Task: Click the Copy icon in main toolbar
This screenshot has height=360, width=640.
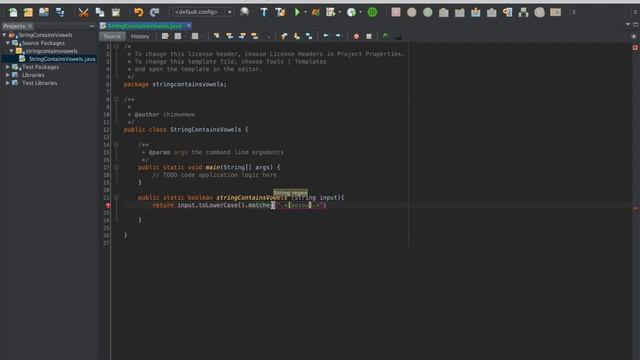Action: coord(100,12)
